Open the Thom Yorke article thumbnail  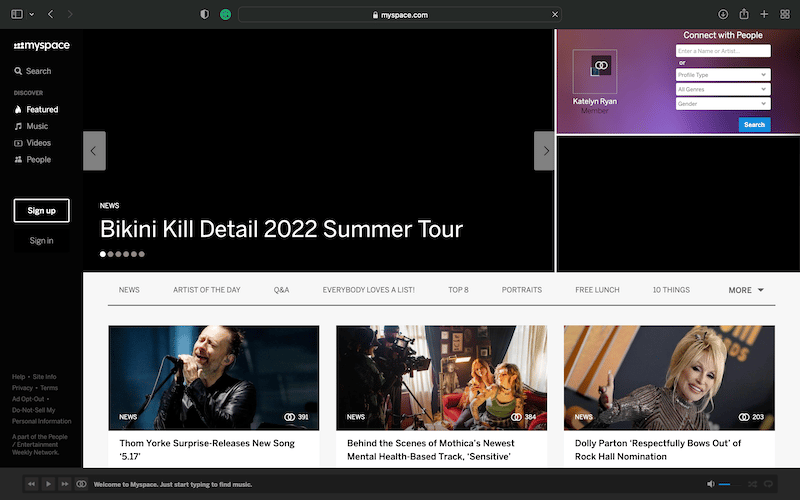point(214,378)
